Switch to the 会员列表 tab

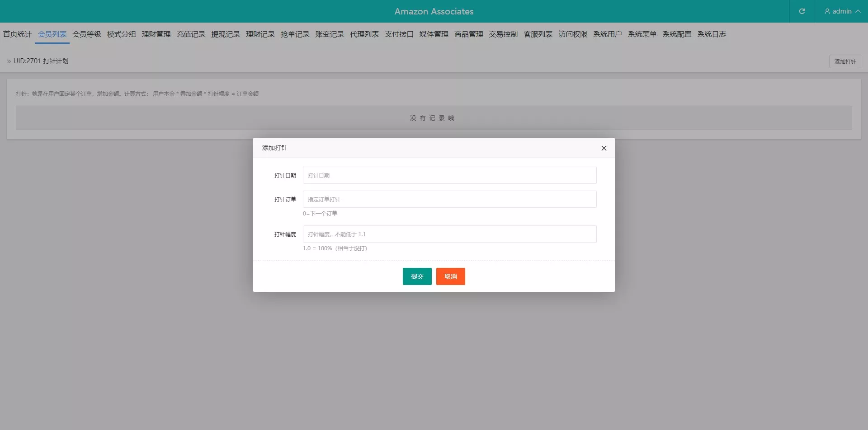click(x=52, y=34)
